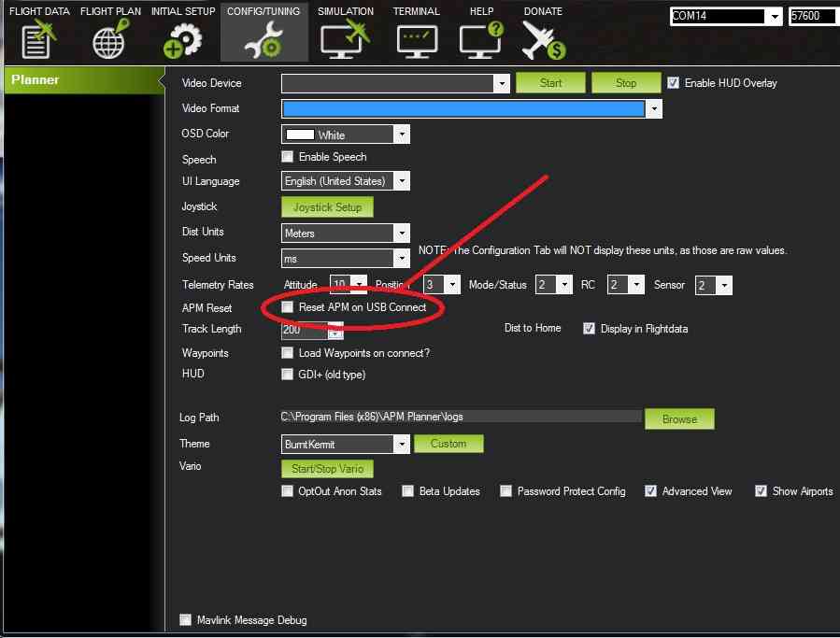Click Browse for log path

click(679, 419)
